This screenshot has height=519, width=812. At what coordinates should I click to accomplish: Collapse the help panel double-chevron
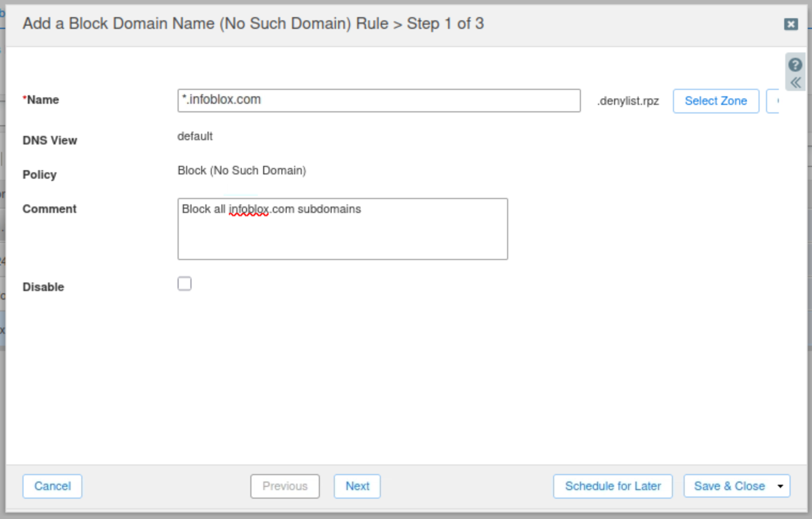point(795,82)
